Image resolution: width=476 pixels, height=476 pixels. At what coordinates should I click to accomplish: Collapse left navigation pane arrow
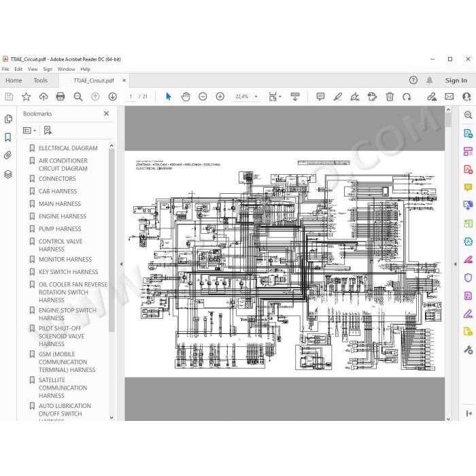(x=121, y=264)
